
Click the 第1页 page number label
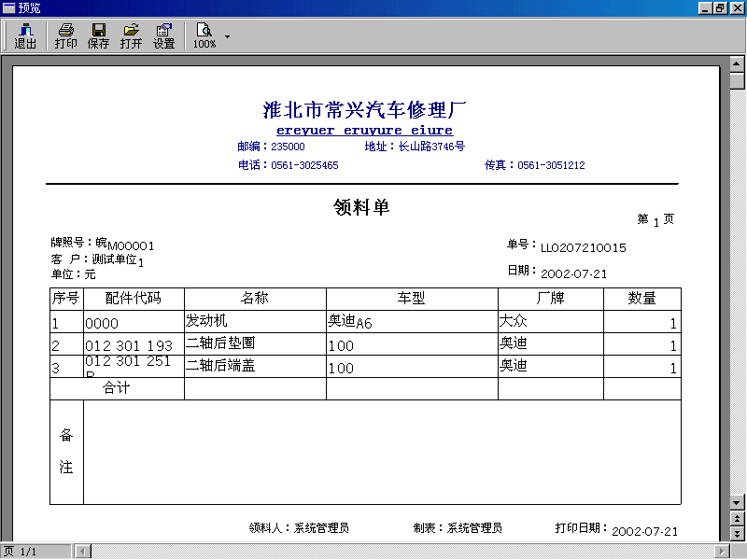pyautogui.click(x=655, y=219)
